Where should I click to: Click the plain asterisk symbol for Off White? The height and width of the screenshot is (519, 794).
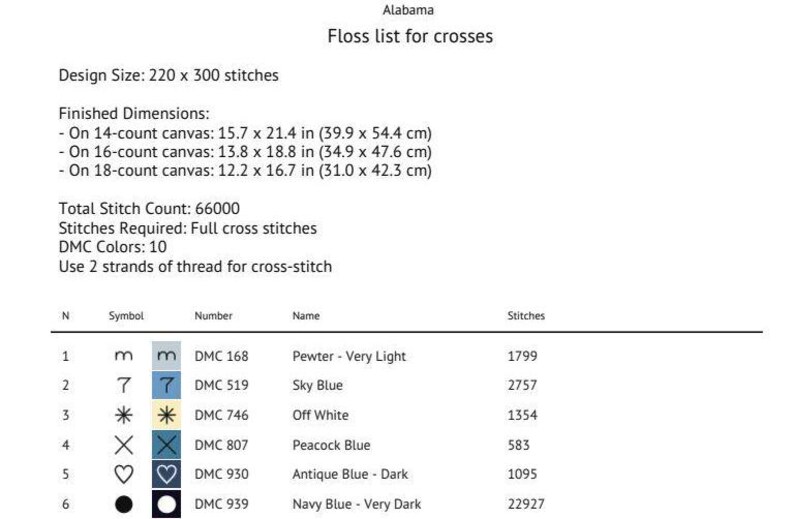pos(124,415)
